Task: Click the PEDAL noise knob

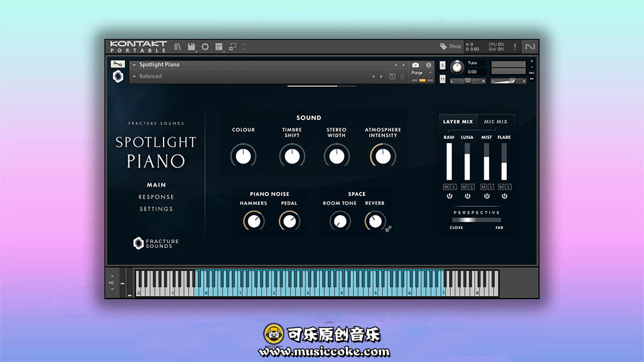Action: coord(289,221)
